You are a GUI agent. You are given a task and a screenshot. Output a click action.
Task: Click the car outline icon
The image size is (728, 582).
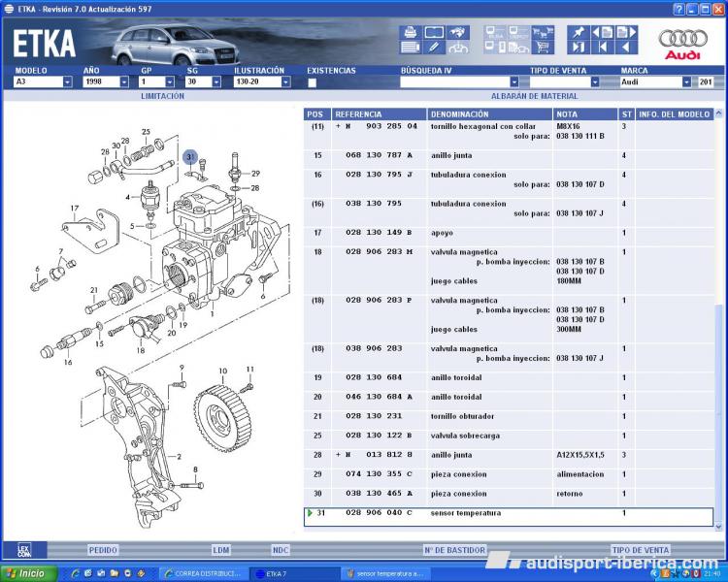[457, 47]
